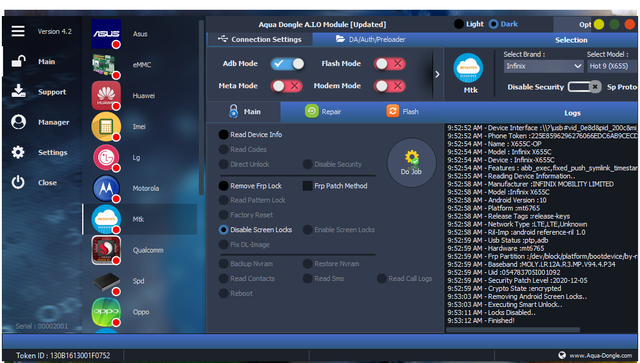Select the Asus brand icon
The width and height of the screenshot is (640, 363).
[x=106, y=34]
